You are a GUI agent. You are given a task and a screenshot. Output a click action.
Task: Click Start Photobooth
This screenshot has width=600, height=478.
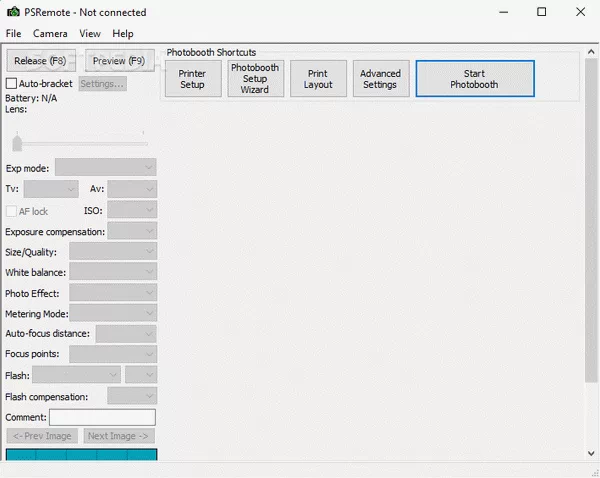pyautogui.click(x=475, y=78)
